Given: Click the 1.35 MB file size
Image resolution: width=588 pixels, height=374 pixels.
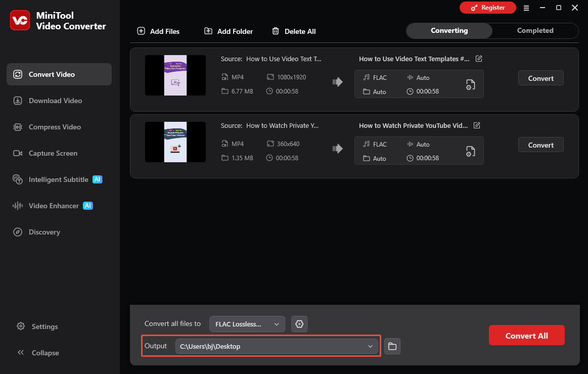Looking at the screenshot, I should click(x=242, y=158).
